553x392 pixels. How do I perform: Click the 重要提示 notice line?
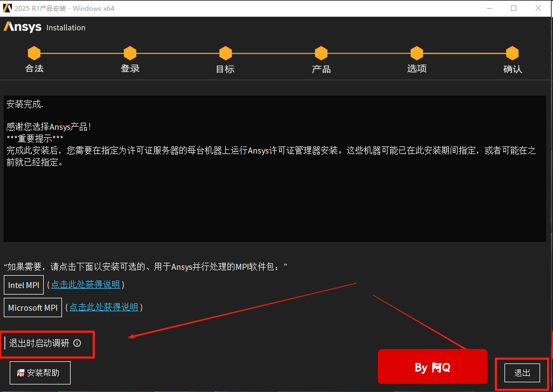[35, 138]
